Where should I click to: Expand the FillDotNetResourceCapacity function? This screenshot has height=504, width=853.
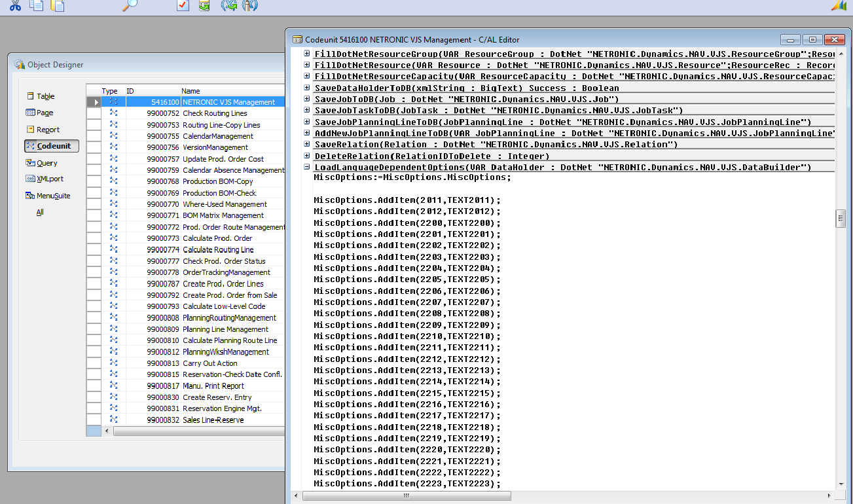point(308,76)
